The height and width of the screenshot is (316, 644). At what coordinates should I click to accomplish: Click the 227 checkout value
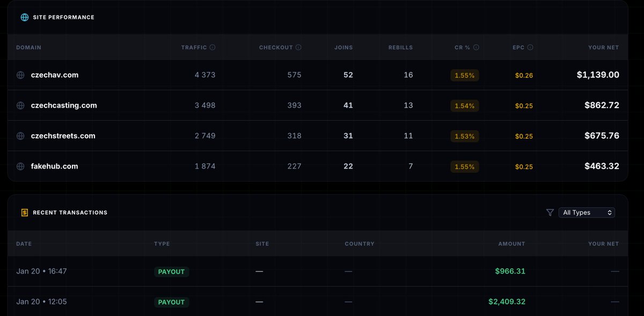coord(294,167)
